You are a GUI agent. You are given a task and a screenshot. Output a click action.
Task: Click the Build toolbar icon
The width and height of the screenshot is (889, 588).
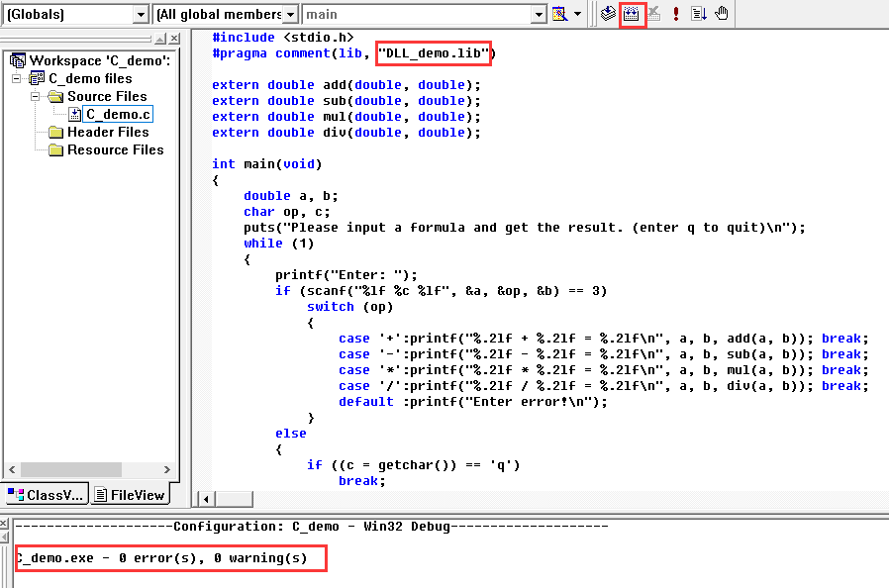click(632, 14)
